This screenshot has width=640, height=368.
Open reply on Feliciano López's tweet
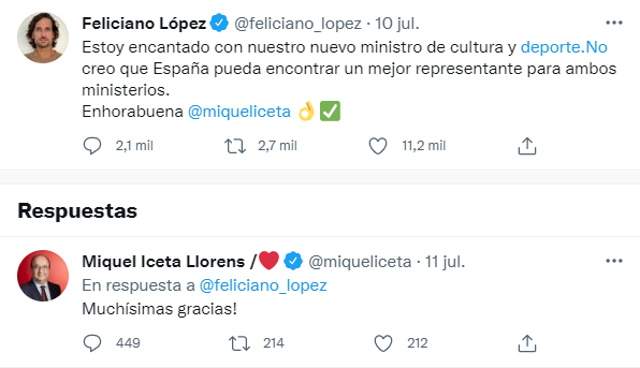(x=92, y=146)
